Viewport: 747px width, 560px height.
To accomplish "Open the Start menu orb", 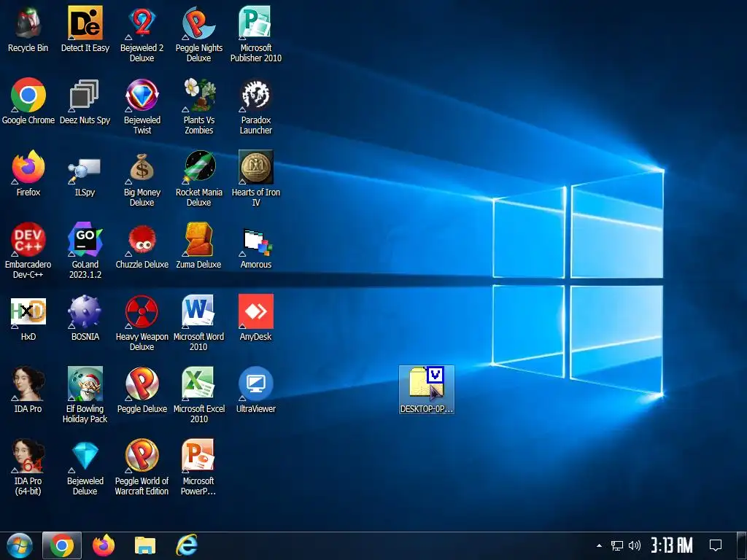I will 20,545.
